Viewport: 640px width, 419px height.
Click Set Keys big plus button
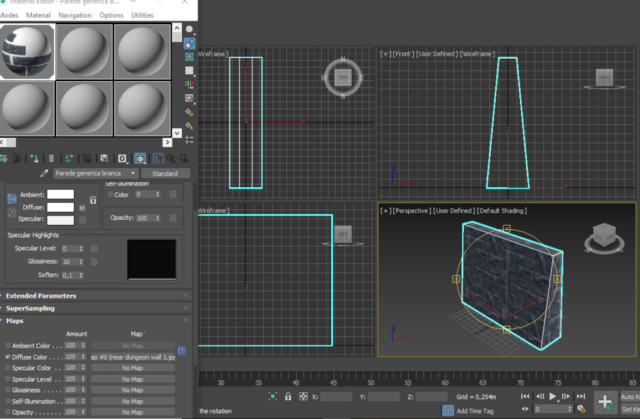pos(605,402)
